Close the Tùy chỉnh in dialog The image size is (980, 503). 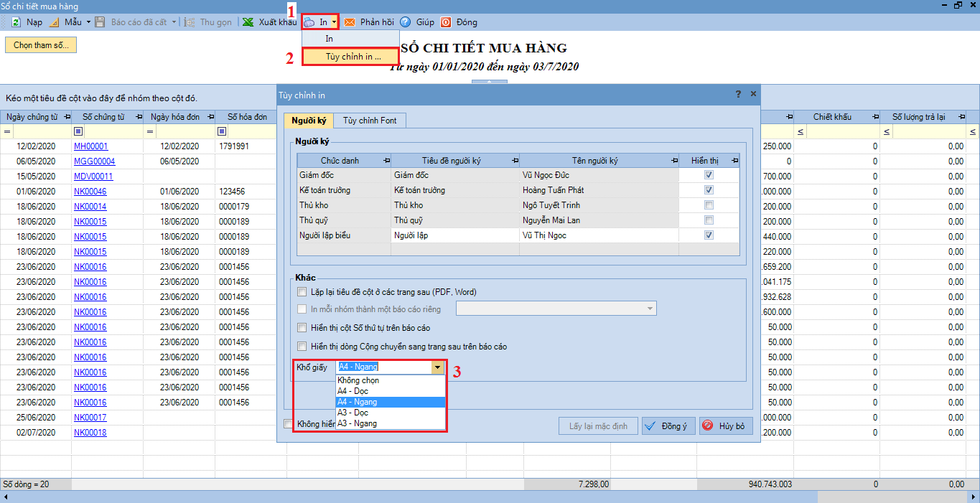pos(753,94)
